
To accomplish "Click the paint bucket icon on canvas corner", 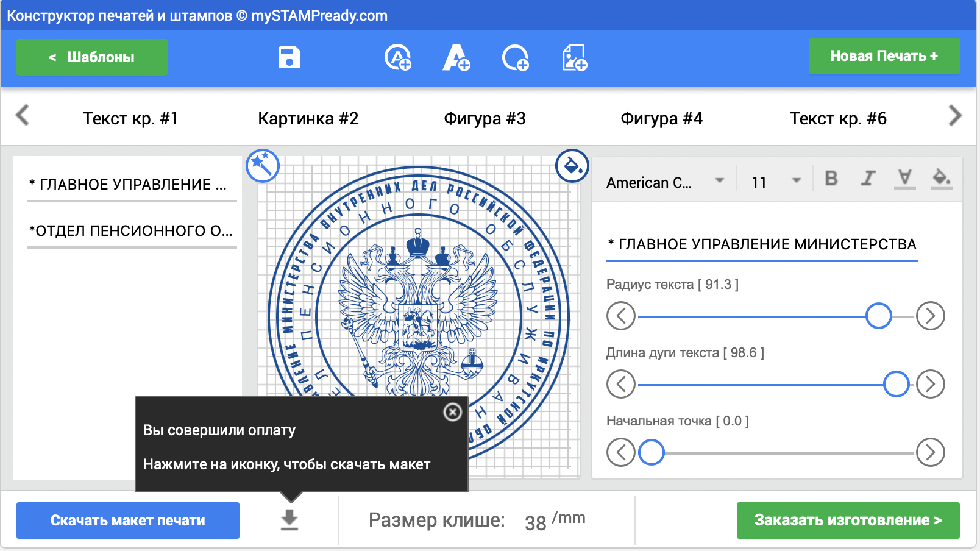I will tap(572, 165).
